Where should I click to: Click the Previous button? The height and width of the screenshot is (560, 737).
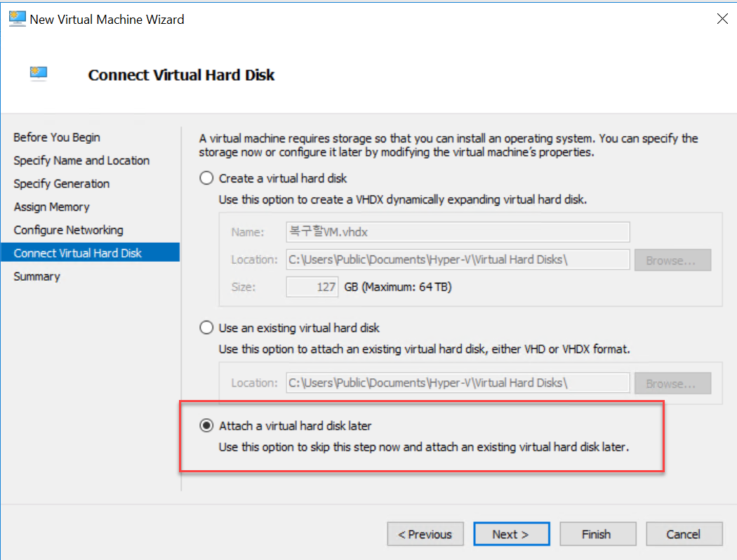pos(425,534)
